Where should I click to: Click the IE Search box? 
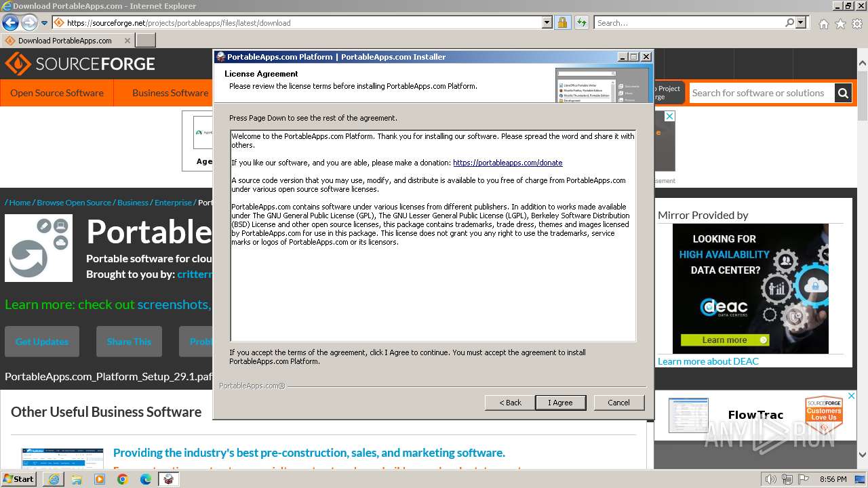coord(689,22)
